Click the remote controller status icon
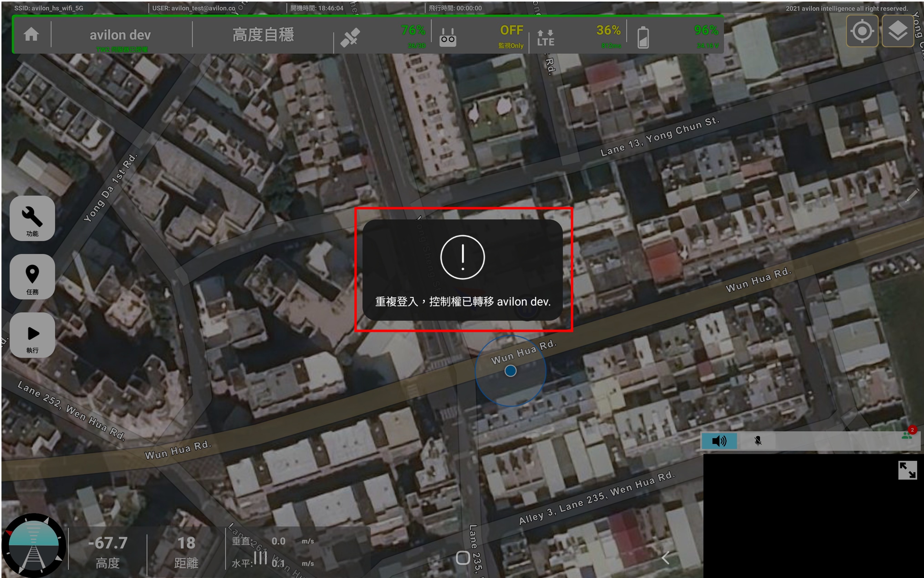 click(x=447, y=38)
